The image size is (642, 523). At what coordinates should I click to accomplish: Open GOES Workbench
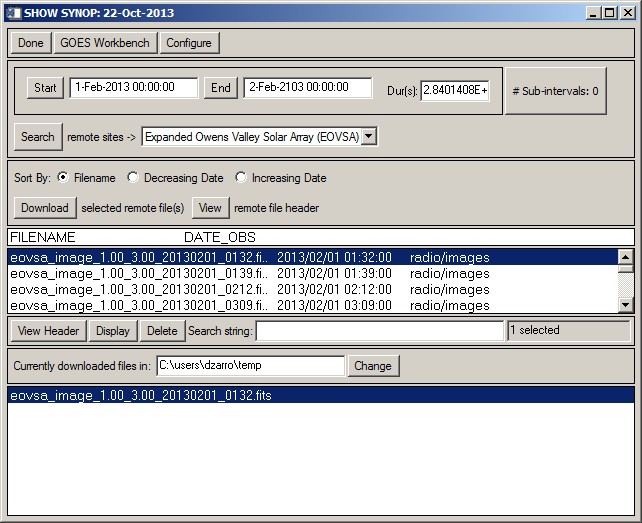[x=105, y=43]
